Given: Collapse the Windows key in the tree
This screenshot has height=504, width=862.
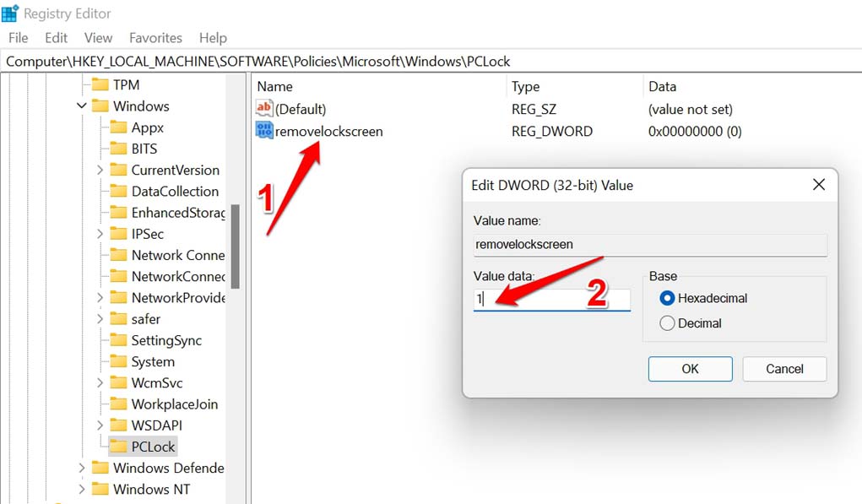Looking at the screenshot, I should [81, 106].
